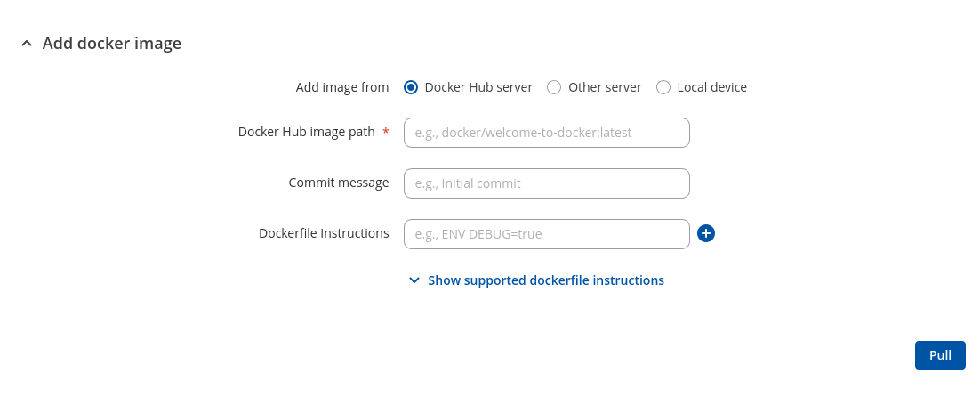Click the Docker Hub image path label
The width and height of the screenshot is (980, 398).
click(x=306, y=132)
